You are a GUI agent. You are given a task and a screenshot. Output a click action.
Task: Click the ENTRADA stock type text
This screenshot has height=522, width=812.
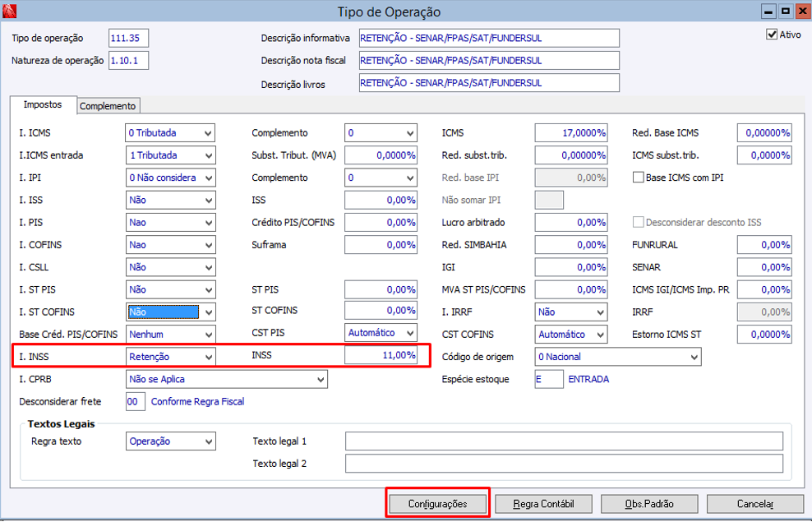[x=588, y=379]
